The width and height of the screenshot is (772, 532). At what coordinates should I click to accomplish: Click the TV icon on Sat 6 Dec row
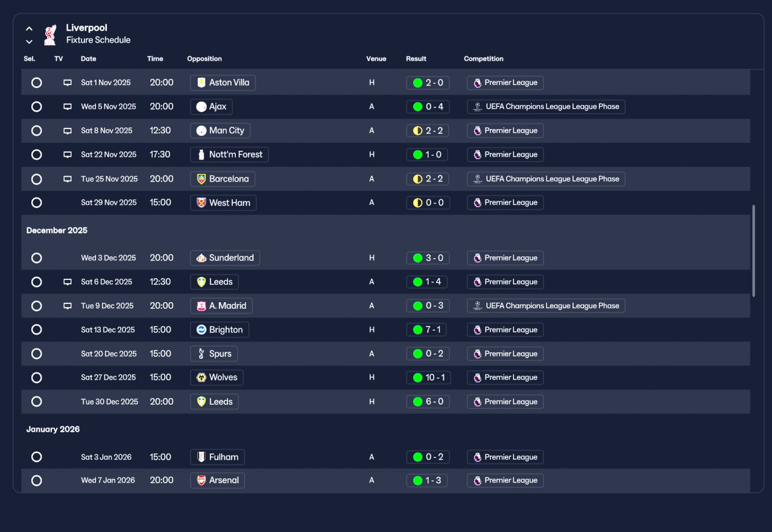[x=68, y=282]
